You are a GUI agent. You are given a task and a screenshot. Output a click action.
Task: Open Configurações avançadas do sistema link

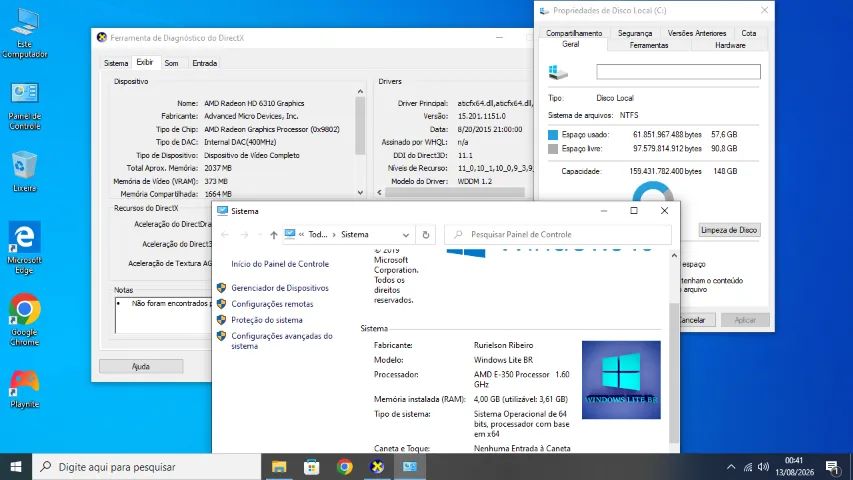click(282, 341)
